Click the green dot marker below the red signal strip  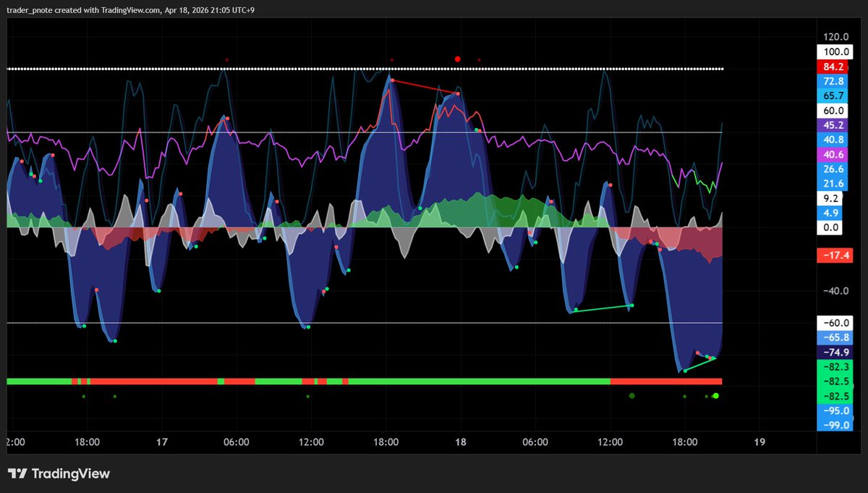(x=715, y=395)
